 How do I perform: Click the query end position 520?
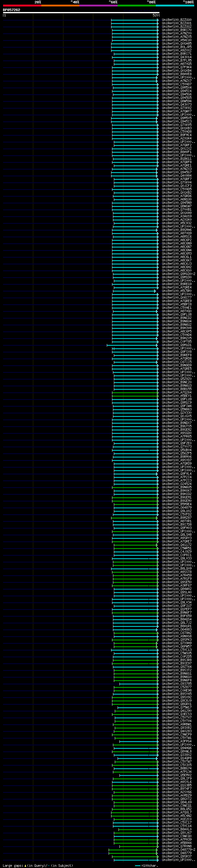(155, 15)
